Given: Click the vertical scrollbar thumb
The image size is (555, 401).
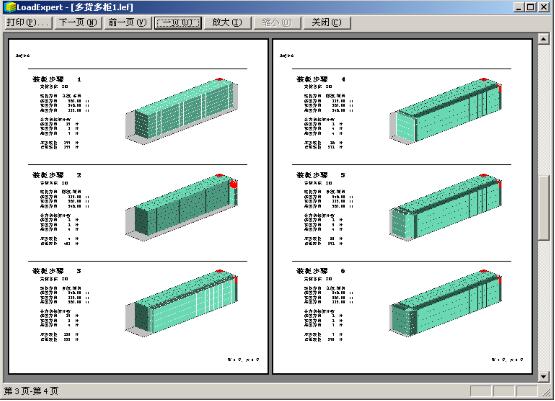Looking at the screenshot, I should click(543, 208).
